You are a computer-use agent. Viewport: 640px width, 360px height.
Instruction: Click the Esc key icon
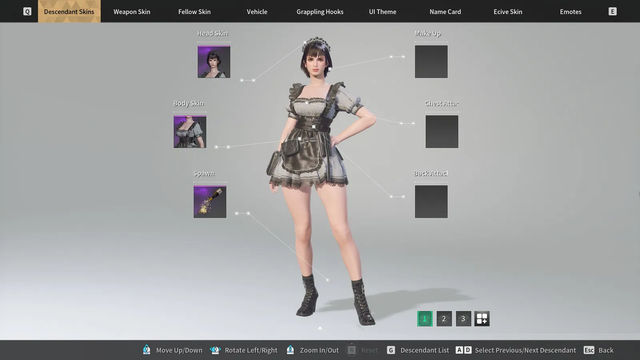pyautogui.click(x=589, y=350)
